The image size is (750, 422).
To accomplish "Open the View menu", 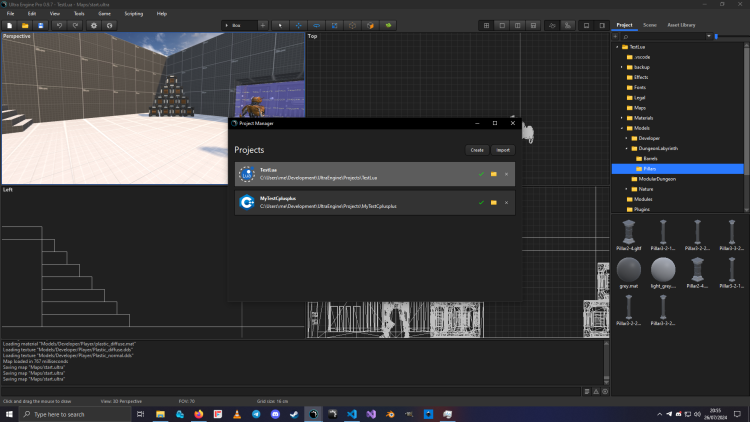I will 55,14.
